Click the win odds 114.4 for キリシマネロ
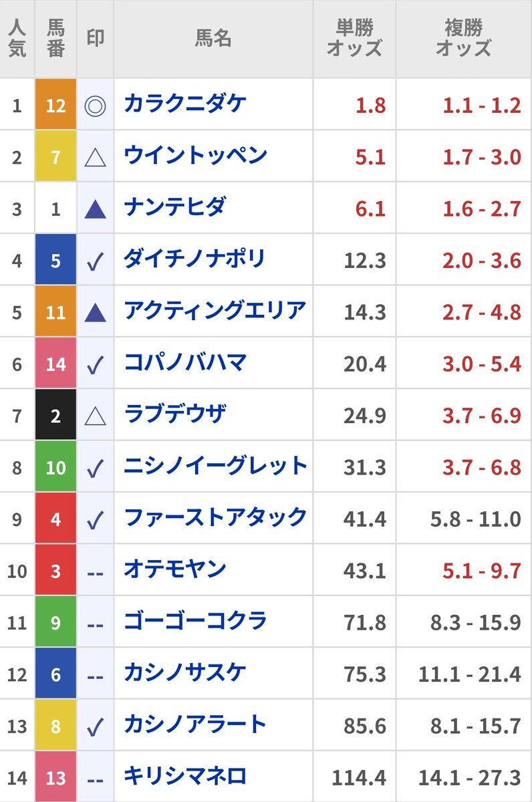Image resolution: width=532 pixels, height=802 pixels. [x=359, y=777]
